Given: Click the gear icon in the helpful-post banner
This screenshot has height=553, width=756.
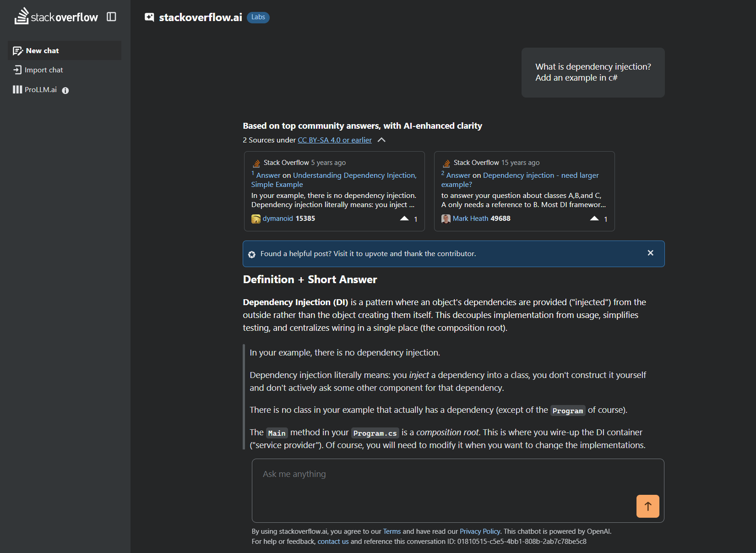Looking at the screenshot, I should point(252,254).
